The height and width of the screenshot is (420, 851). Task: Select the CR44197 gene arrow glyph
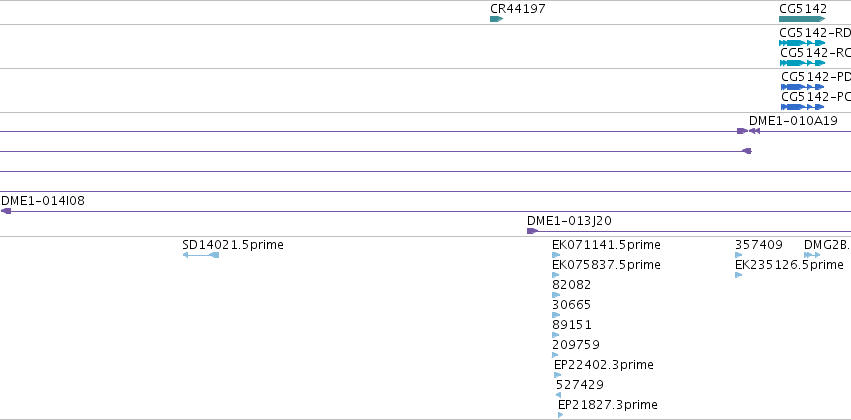pyautogui.click(x=497, y=19)
